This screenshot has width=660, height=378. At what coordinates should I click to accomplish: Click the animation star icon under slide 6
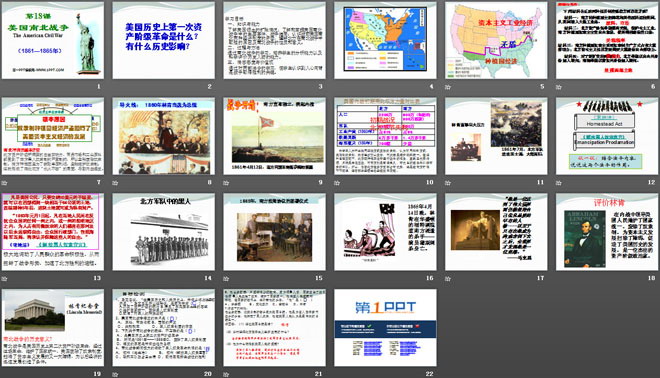[x=559, y=88]
